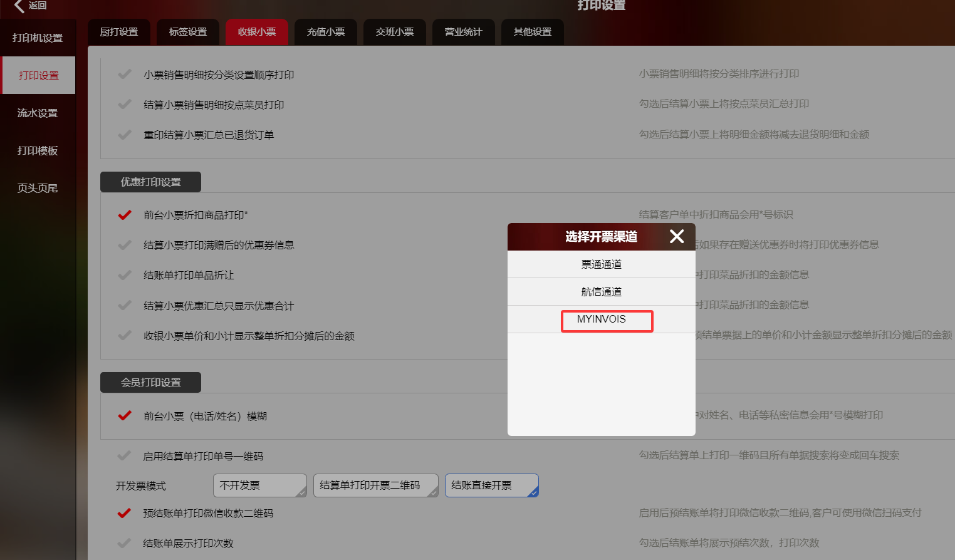955x560 pixels.
Task: Close the invoice channel dialog
Action: coord(676,236)
